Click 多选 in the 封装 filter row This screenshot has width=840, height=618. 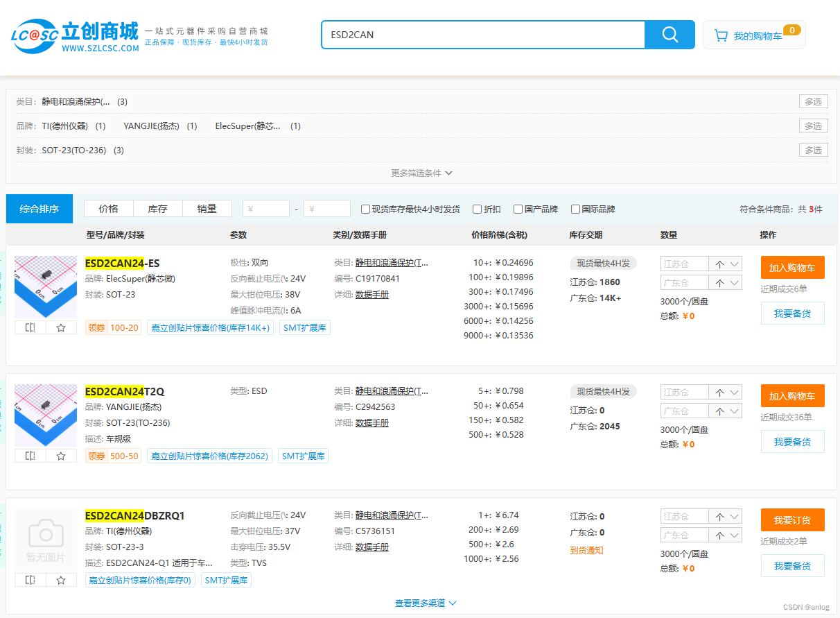pos(813,150)
